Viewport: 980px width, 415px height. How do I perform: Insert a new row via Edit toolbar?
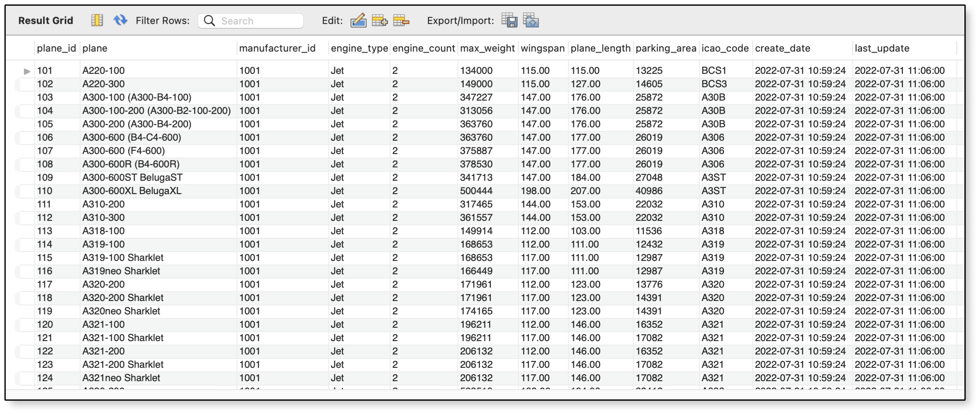380,20
